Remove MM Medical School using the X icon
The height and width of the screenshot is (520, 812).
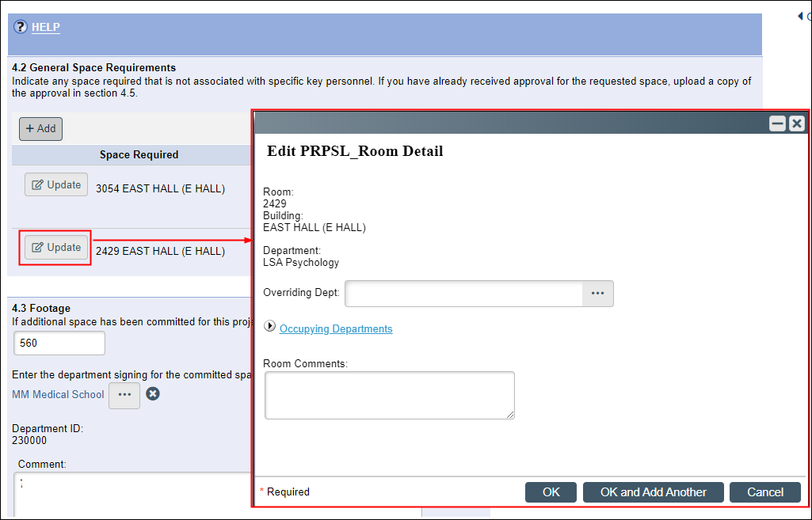(x=152, y=395)
